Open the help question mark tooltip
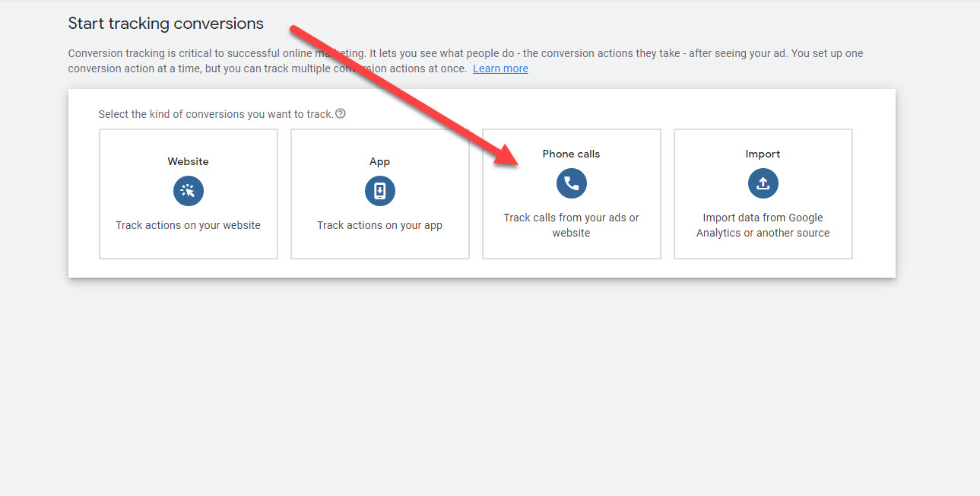 click(341, 114)
